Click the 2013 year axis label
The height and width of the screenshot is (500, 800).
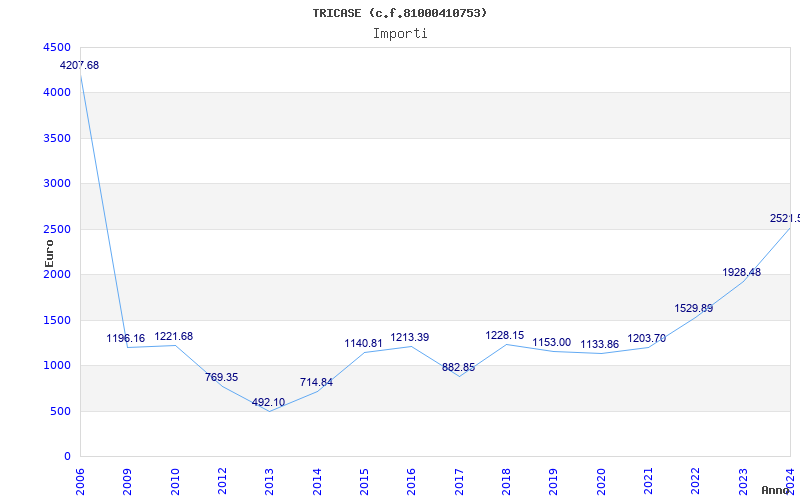pyautogui.click(x=269, y=481)
